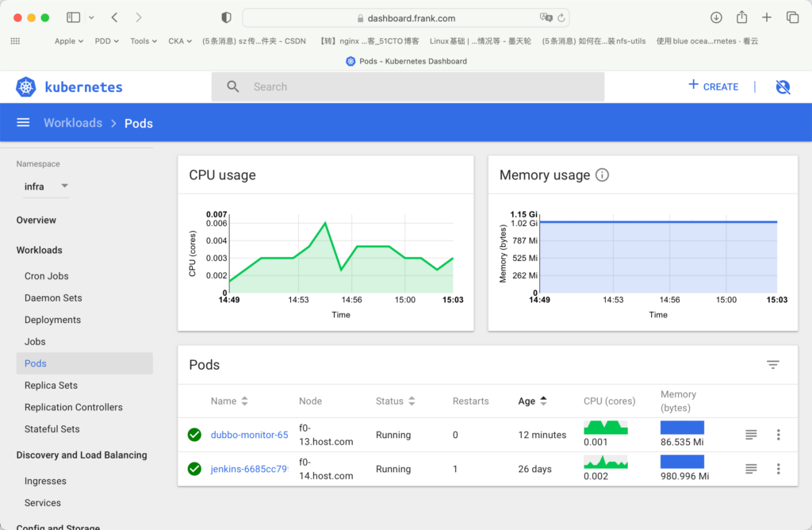Viewport: 812px width, 530px height.
Task: Expand the Apple bookmarks folder
Action: pos(69,41)
